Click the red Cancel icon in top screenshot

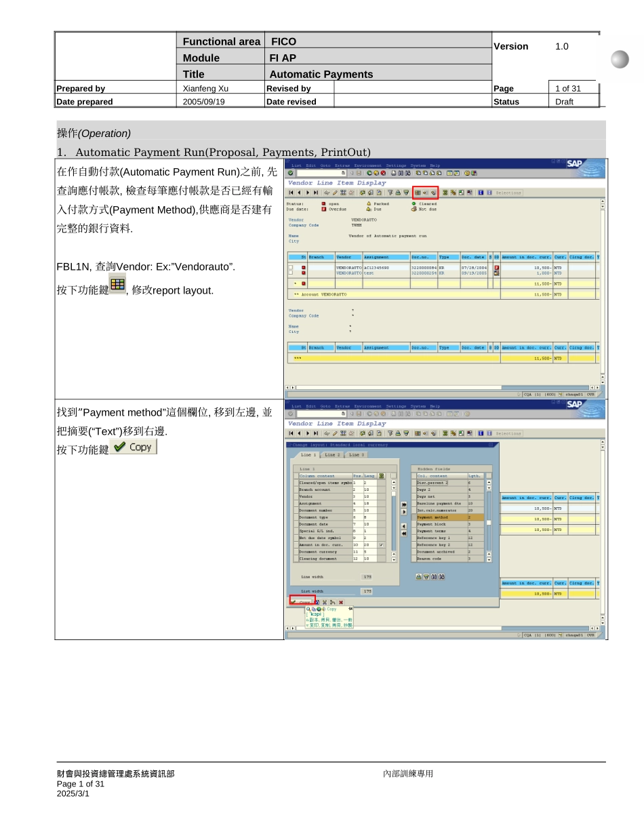tap(383, 173)
